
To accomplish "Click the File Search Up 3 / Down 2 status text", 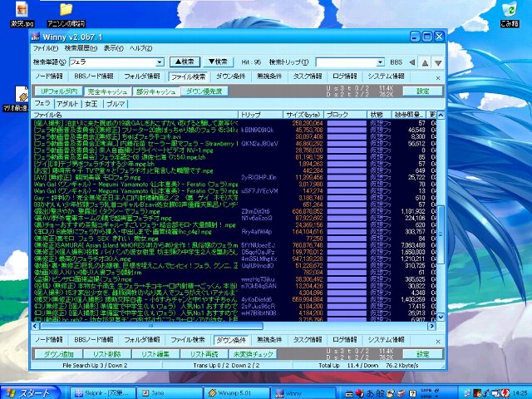I will point(95,366).
